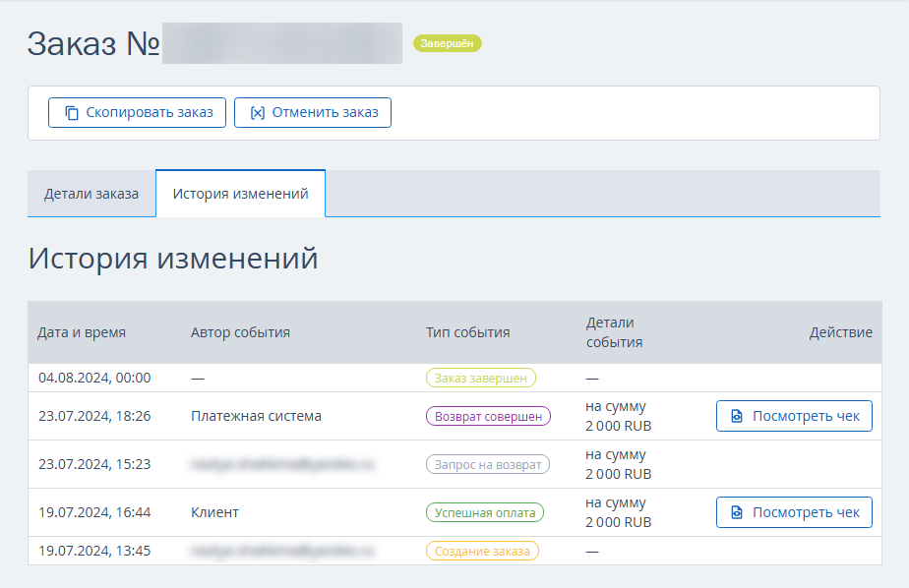Click the receipt icon in the Успешная оплата row
This screenshot has width=909, height=588.
pos(737,512)
